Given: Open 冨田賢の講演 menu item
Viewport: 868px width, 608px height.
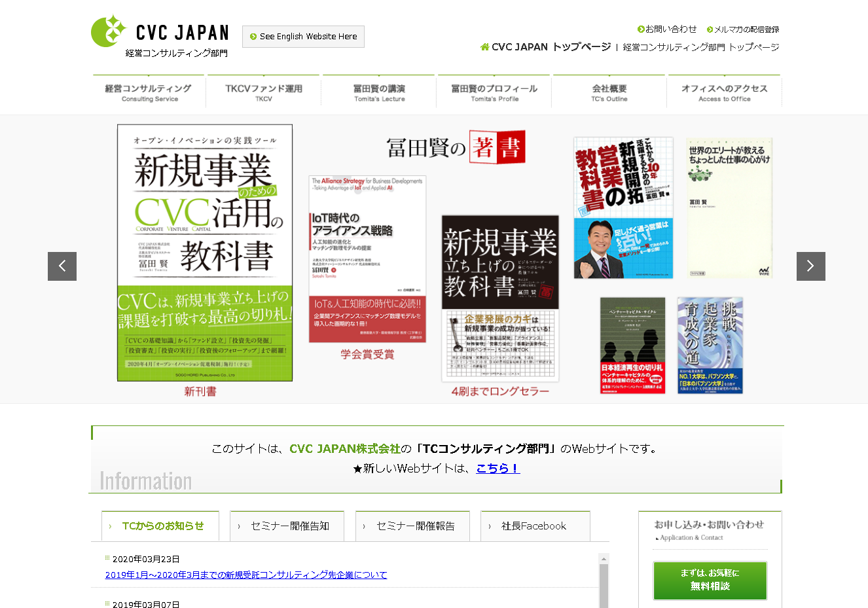Looking at the screenshot, I should (379, 92).
